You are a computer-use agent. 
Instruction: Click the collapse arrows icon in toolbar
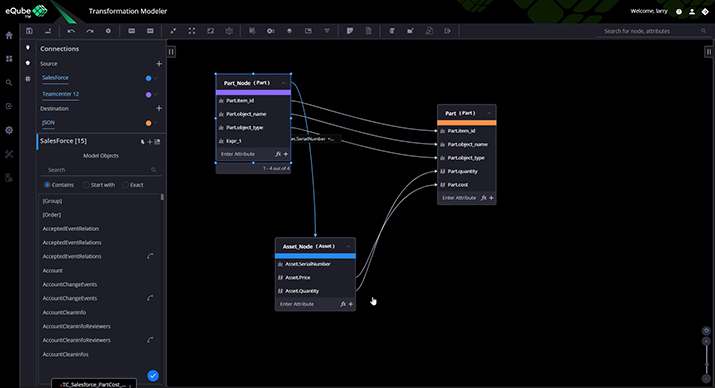click(x=173, y=31)
